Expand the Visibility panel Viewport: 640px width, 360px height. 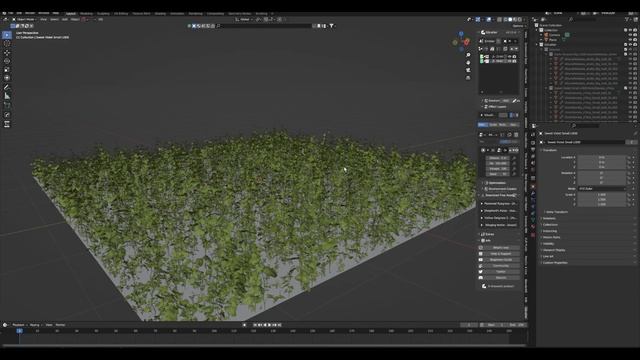(x=548, y=244)
